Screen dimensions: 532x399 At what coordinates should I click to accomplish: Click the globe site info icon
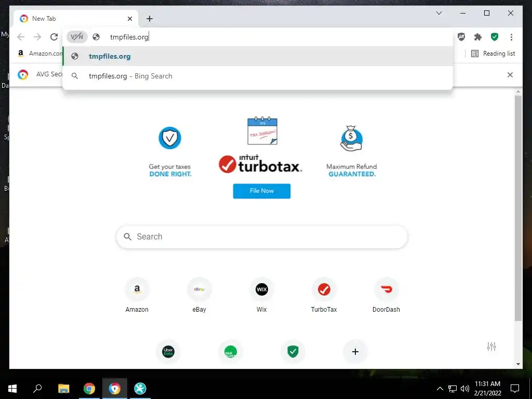pyautogui.click(x=96, y=37)
